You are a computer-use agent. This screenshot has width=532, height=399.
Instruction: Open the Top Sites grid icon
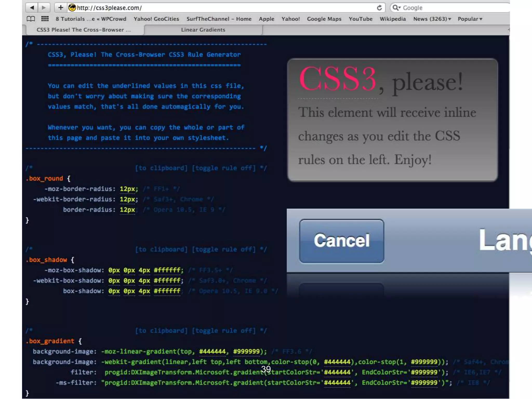[x=45, y=19]
